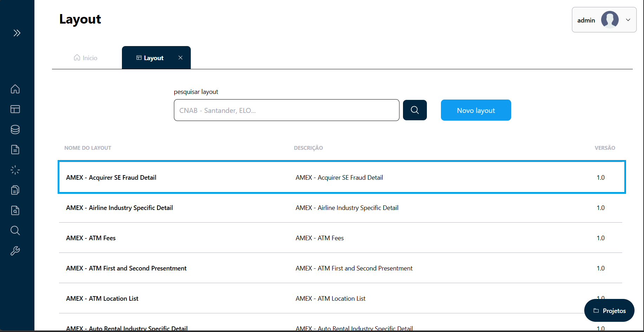This screenshot has width=644, height=332.
Task: Select the AMEX - ATM Fees row
Action: tap(91, 238)
